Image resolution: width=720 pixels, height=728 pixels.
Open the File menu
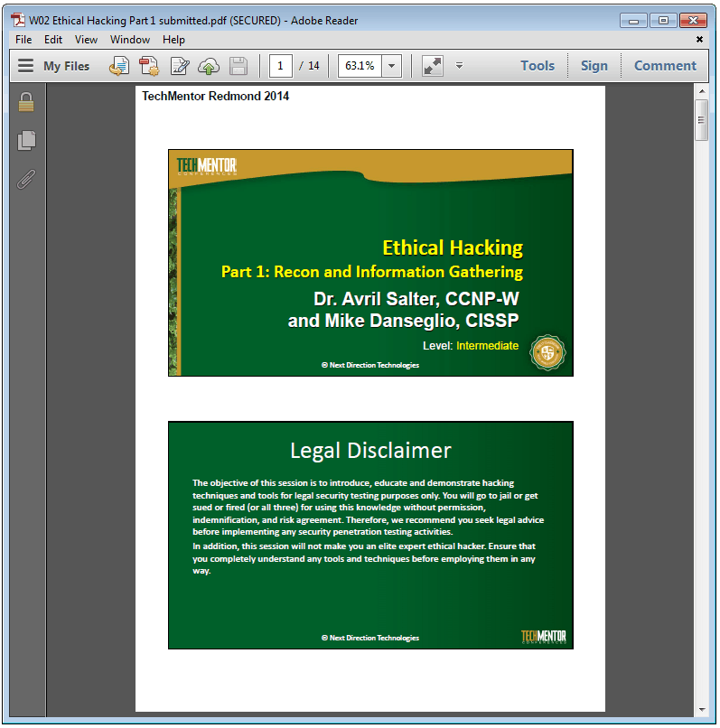point(23,40)
